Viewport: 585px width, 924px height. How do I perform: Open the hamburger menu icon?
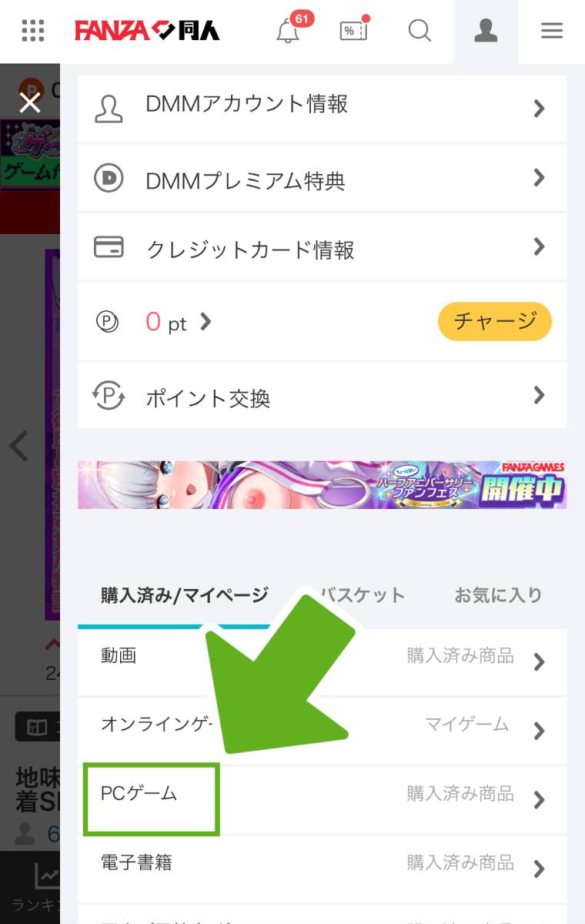coord(552,31)
